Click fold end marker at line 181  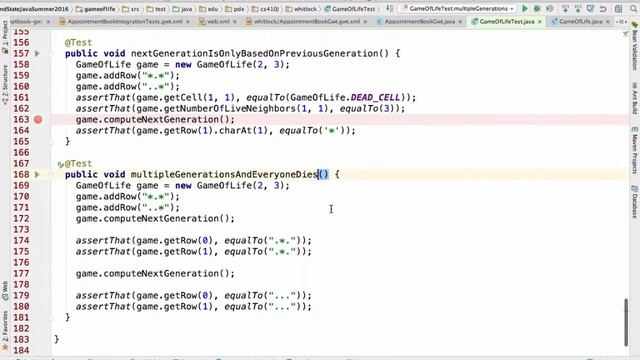pos(51,318)
